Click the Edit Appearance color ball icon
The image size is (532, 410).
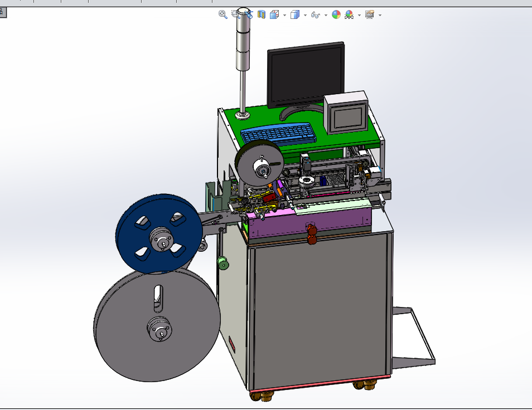(x=336, y=14)
